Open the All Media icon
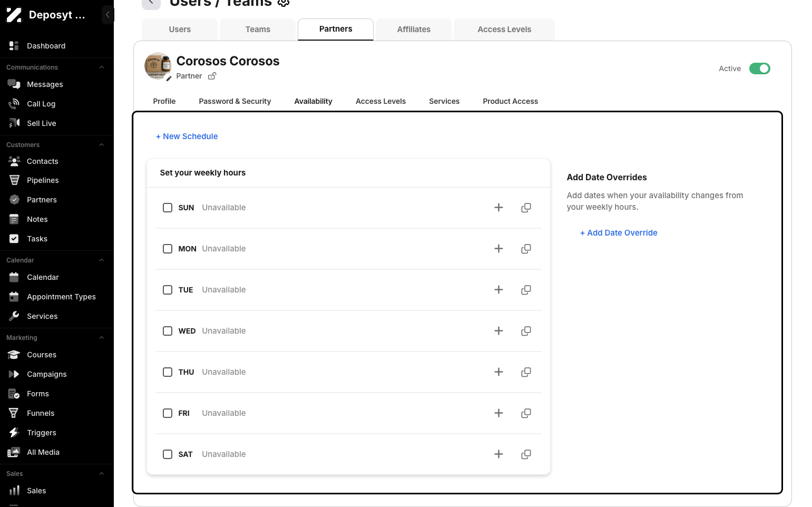812x507 pixels. point(14,452)
